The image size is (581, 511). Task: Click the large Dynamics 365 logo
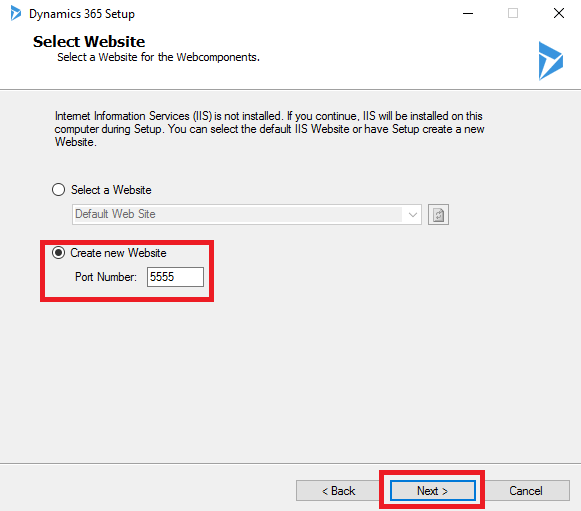pos(550,61)
